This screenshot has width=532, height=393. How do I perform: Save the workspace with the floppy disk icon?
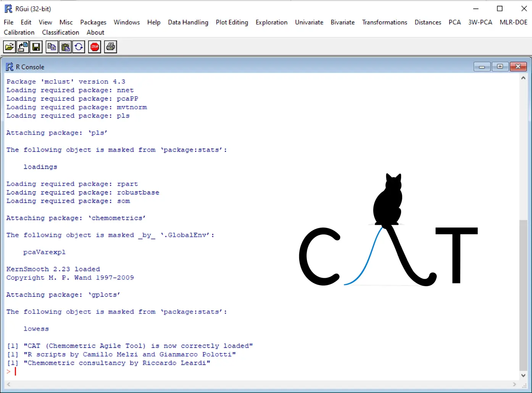(36, 47)
